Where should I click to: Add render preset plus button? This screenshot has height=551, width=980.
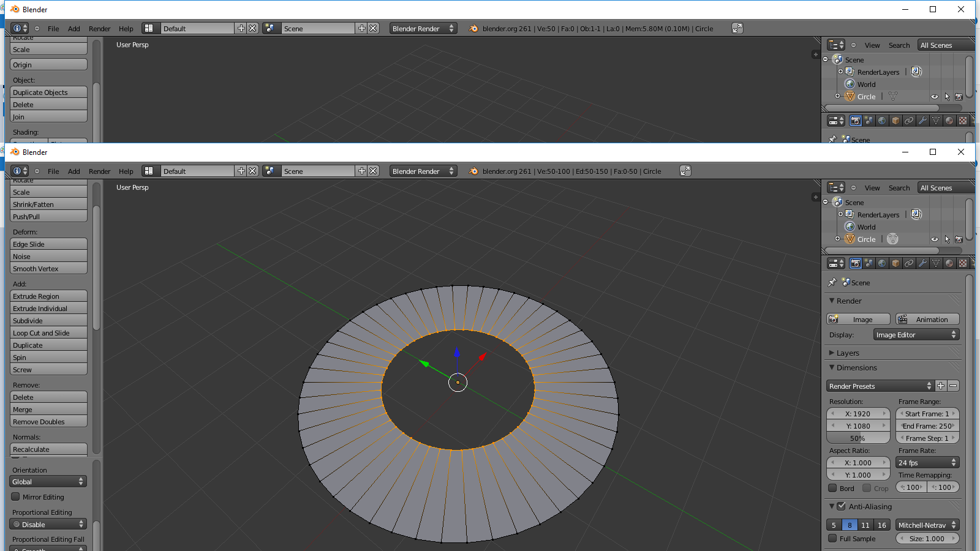coord(941,386)
